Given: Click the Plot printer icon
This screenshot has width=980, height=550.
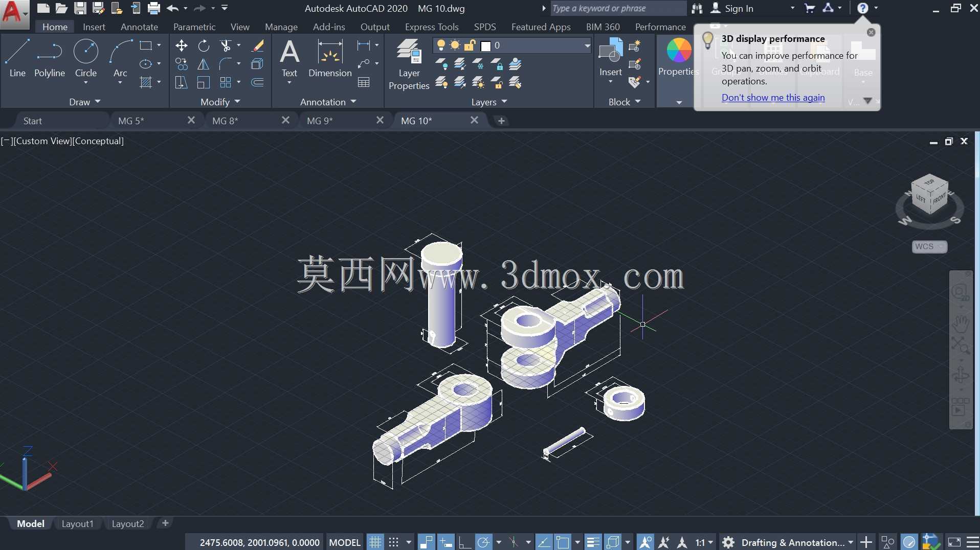Looking at the screenshot, I should coord(154,8).
